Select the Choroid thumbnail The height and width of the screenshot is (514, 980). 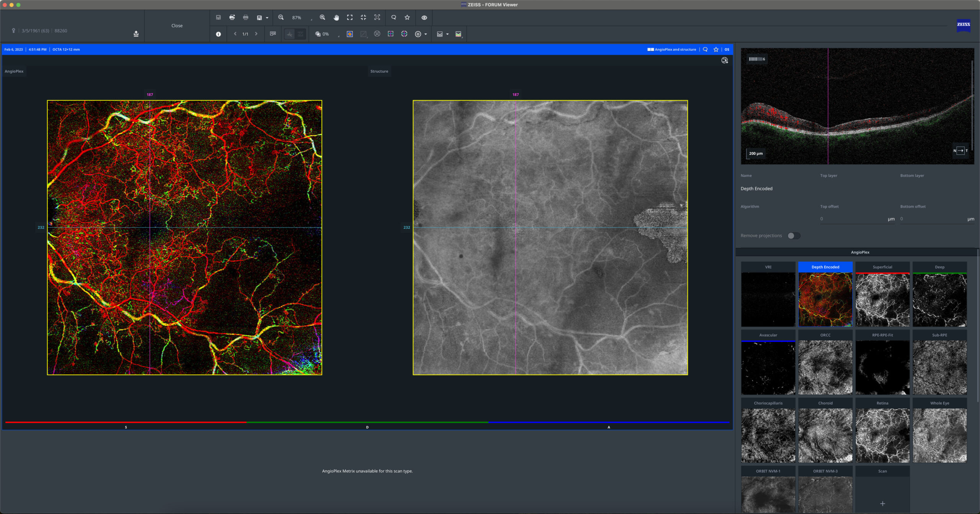825,431
